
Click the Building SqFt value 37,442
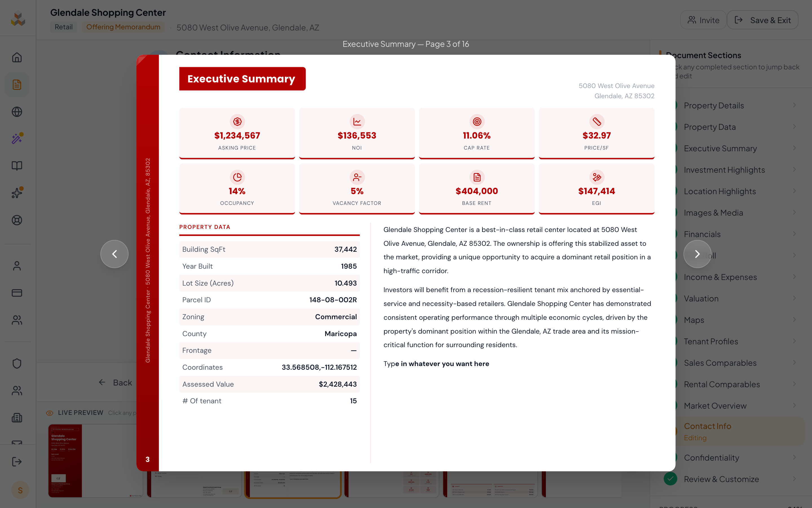[x=346, y=249]
